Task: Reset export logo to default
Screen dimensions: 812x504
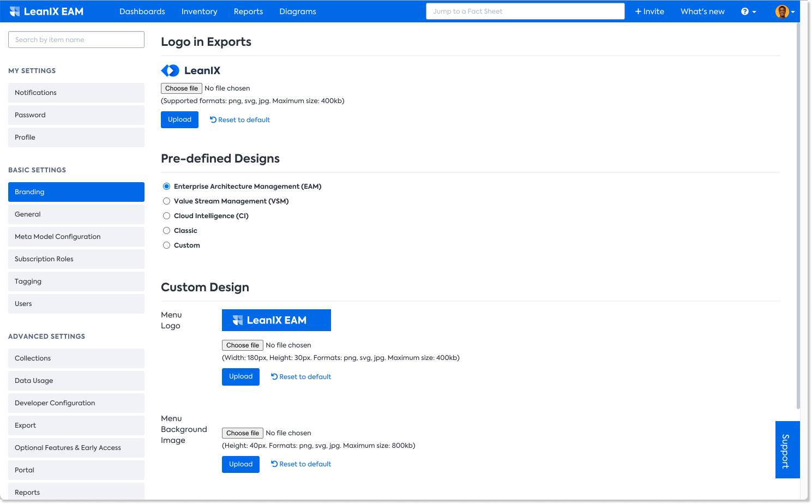Action: (x=240, y=120)
